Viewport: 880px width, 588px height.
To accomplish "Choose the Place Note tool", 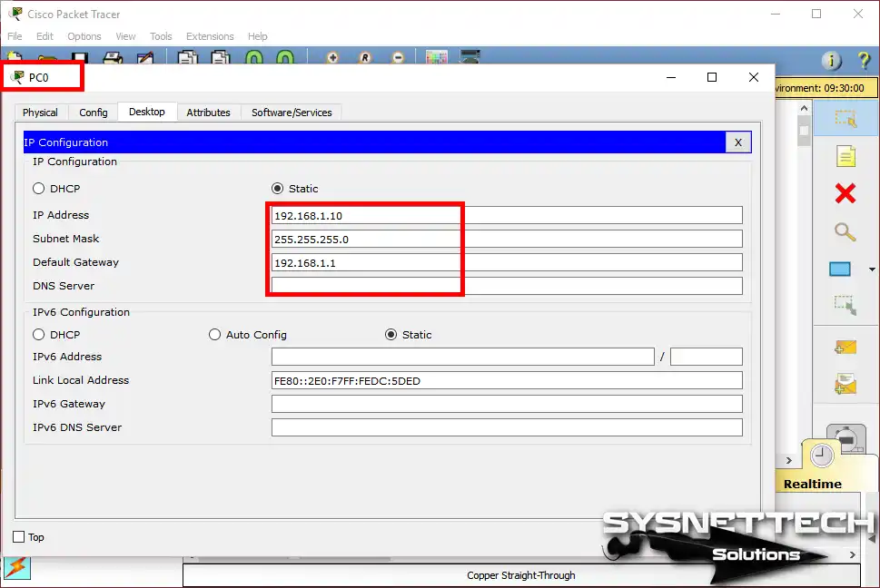I will pos(845,156).
